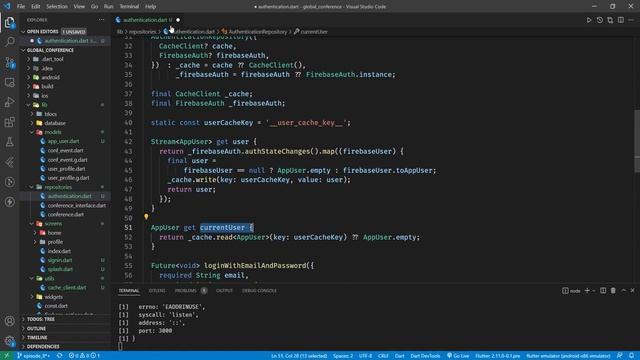This screenshot has height=360, width=640.
Task: Split the editor to the right
Action: 620,20
